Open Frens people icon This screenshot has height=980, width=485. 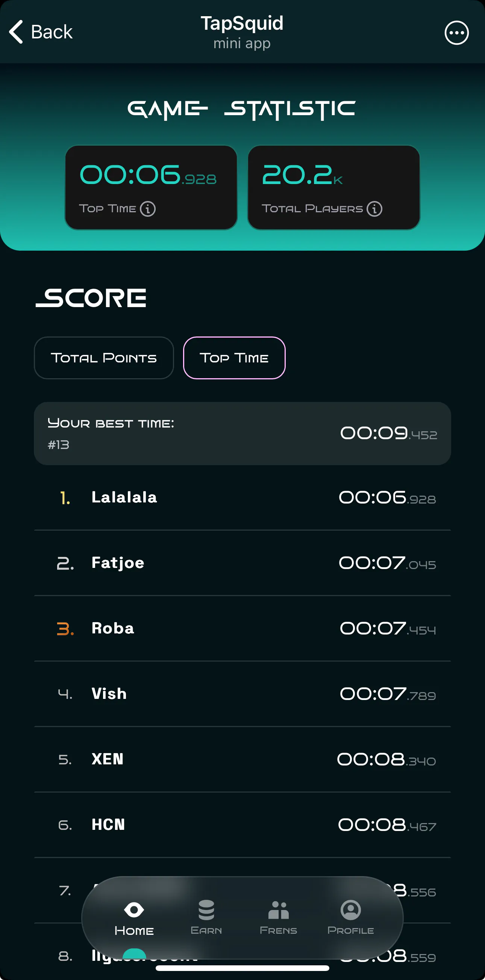pos(279,910)
